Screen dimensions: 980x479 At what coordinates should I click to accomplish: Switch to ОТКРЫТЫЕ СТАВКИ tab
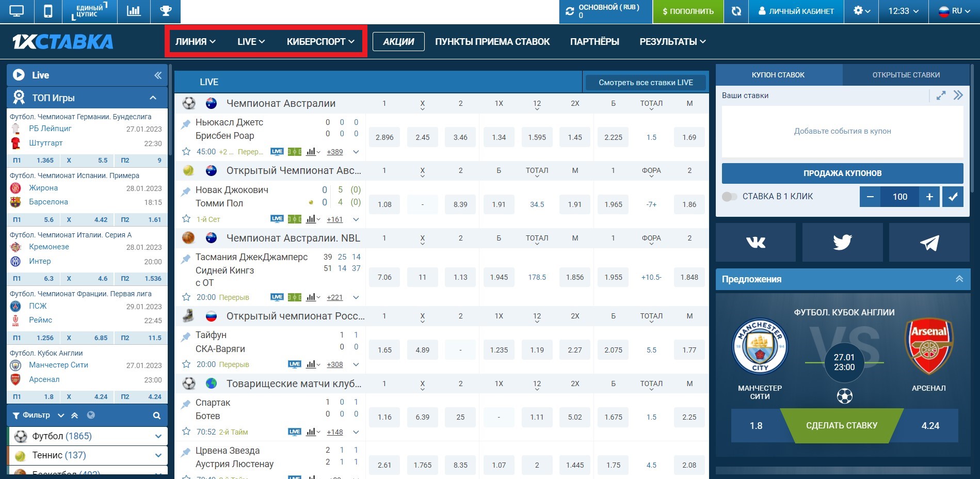906,75
